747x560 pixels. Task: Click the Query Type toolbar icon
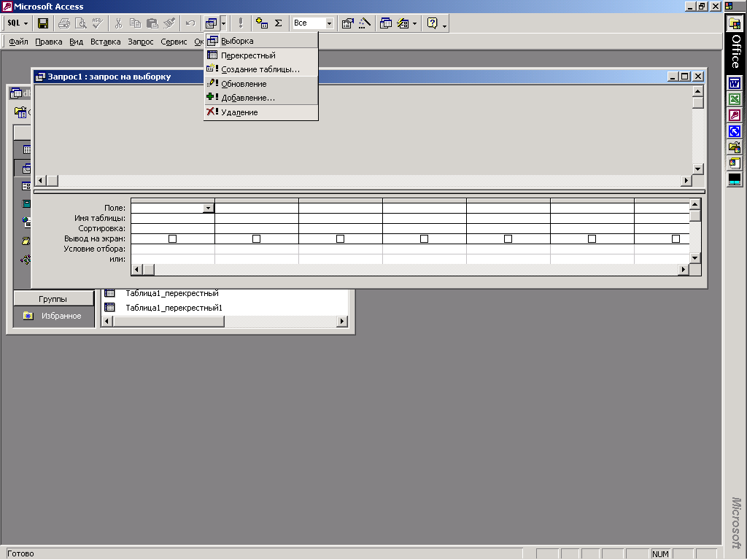pos(211,23)
